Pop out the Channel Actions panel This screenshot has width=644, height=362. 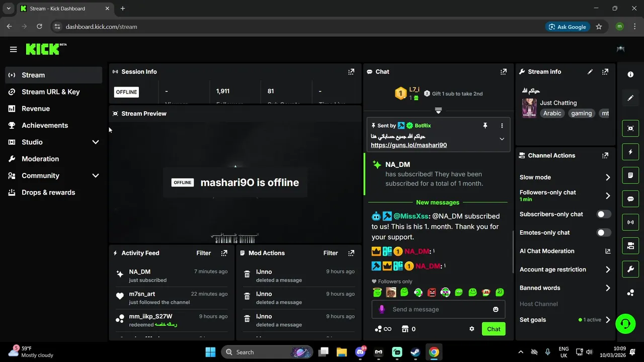point(605,156)
